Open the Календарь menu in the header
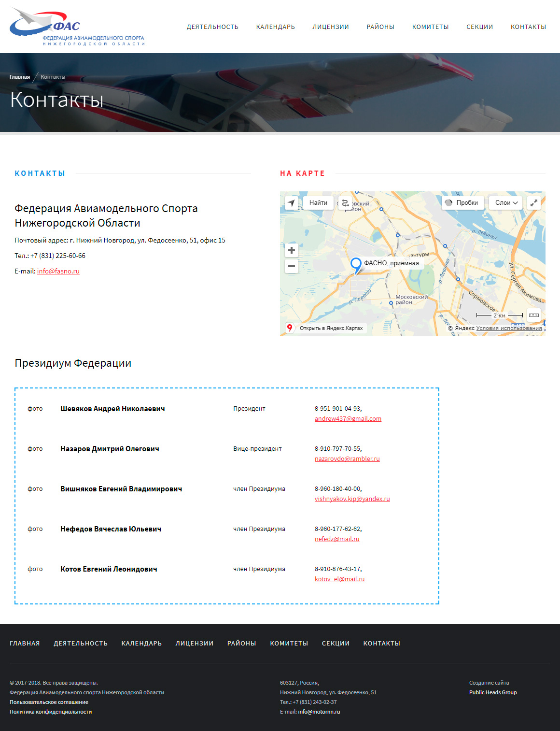Screen dimensions: 560x731 [275, 27]
